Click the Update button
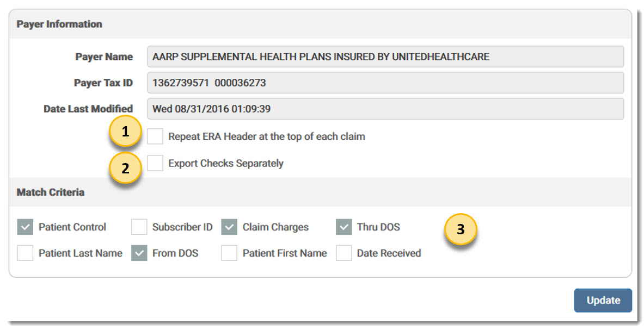This screenshot has width=644, height=330. point(603,300)
